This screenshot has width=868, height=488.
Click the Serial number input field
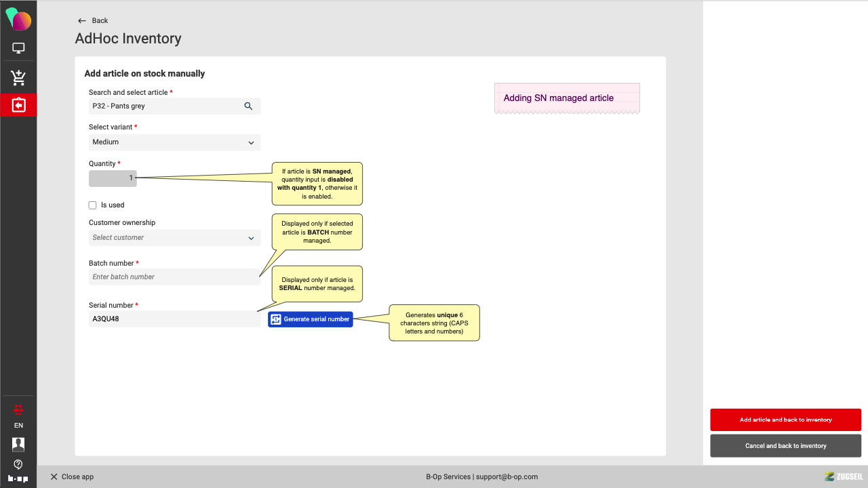(174, 319)
